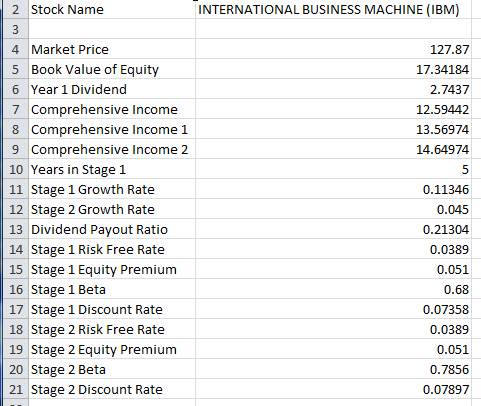Select the Stage 2 Growth Rate label cell

point(112,209)
